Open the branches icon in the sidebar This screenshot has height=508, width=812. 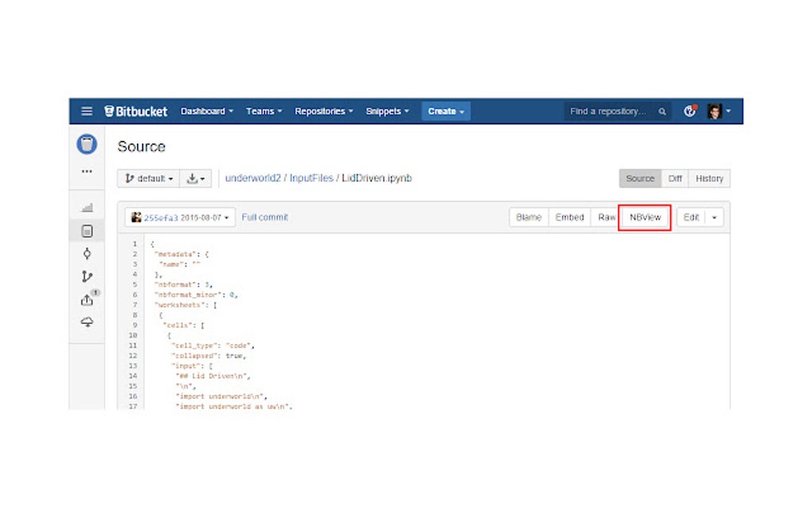(x=87, y=275)
